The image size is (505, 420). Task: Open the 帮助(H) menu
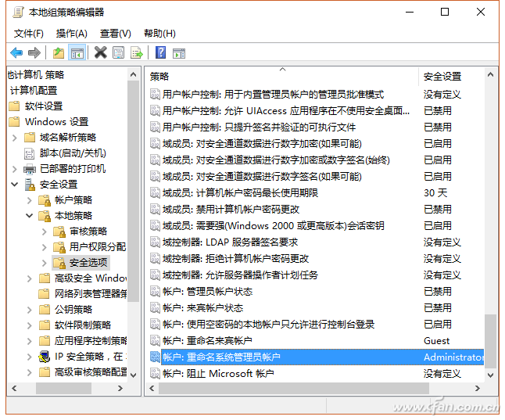pyautogui.click(x=159, y=33)
